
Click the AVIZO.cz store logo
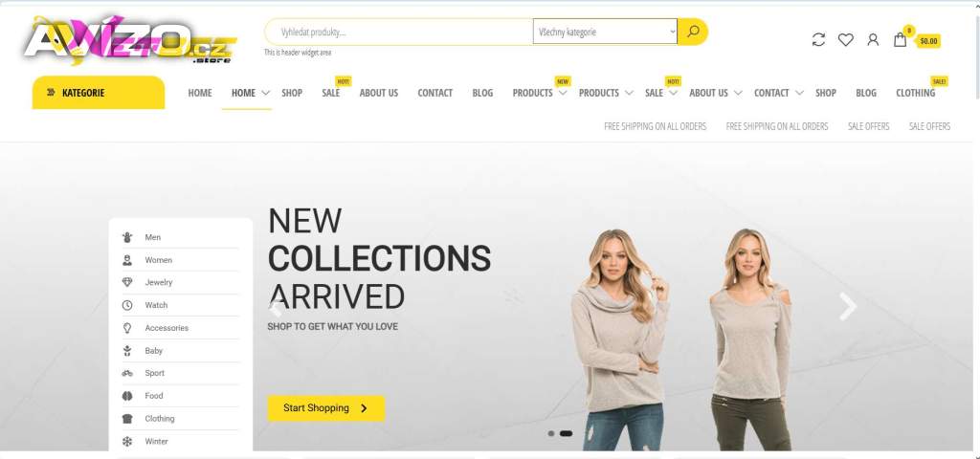[130, 40]
